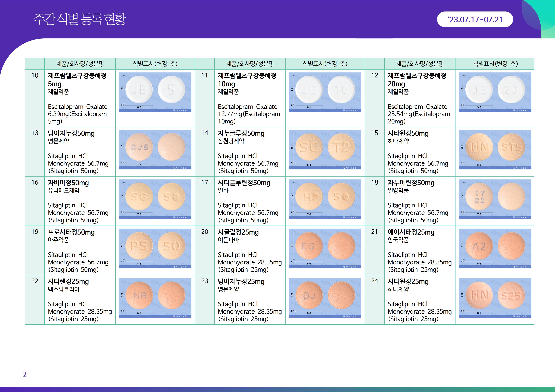Click the HN S25 pill image
Screen dimensions: 555x392
pyautogui.click(x=495, y=298)
